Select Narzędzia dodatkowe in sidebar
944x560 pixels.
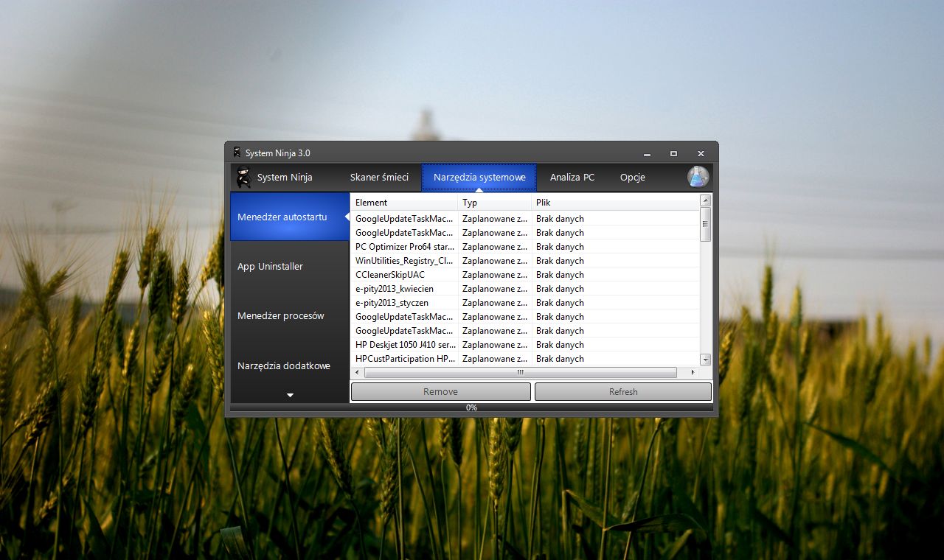289,365
